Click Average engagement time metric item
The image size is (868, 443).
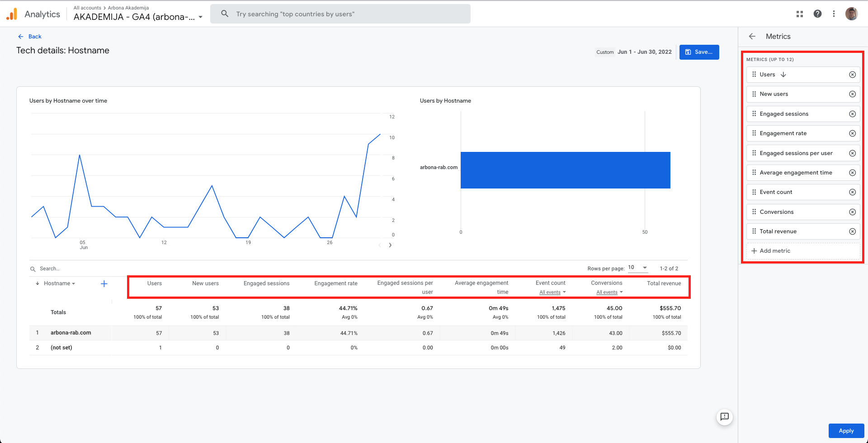point(803,173)
